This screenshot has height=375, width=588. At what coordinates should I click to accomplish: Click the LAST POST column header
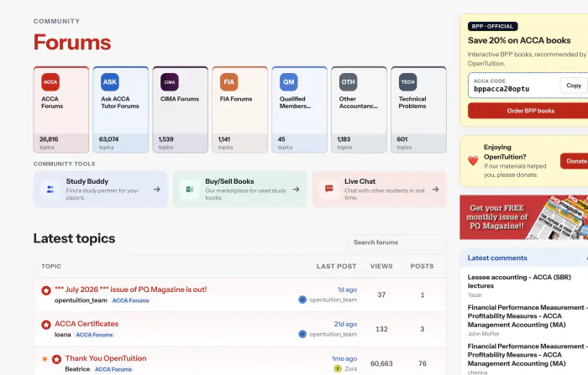336,266
